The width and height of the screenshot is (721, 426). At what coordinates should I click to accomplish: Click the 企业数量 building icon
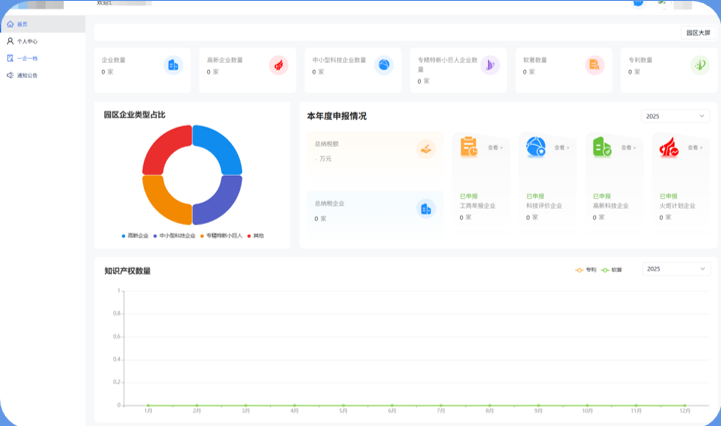(173, 65)
